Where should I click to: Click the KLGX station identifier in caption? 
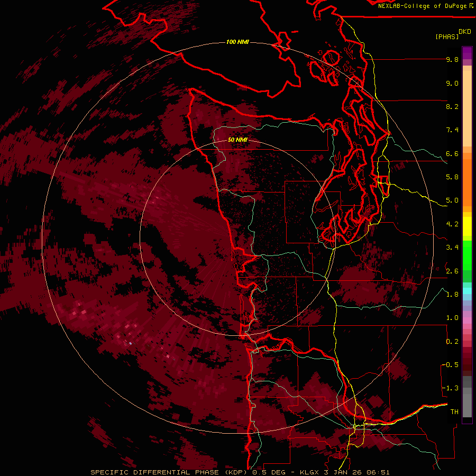point(309,472)
